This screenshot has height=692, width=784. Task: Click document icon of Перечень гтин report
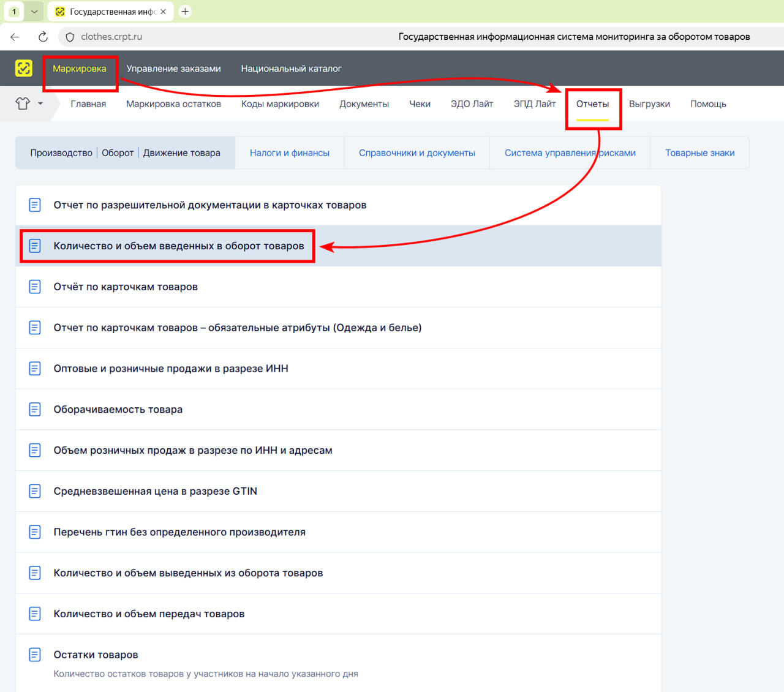(35, 532)
